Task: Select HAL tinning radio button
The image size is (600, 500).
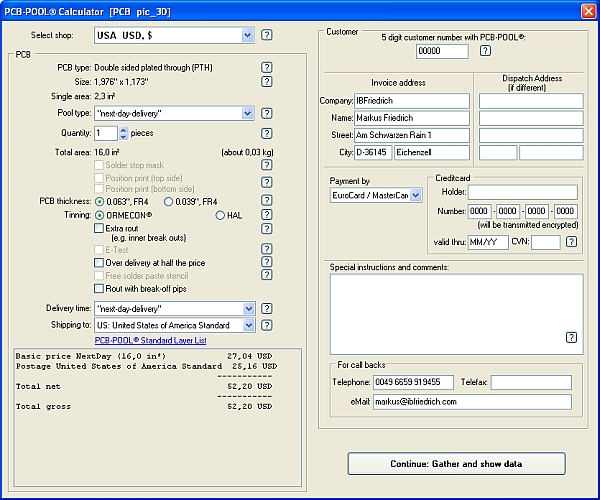Action: pos(220,215)
